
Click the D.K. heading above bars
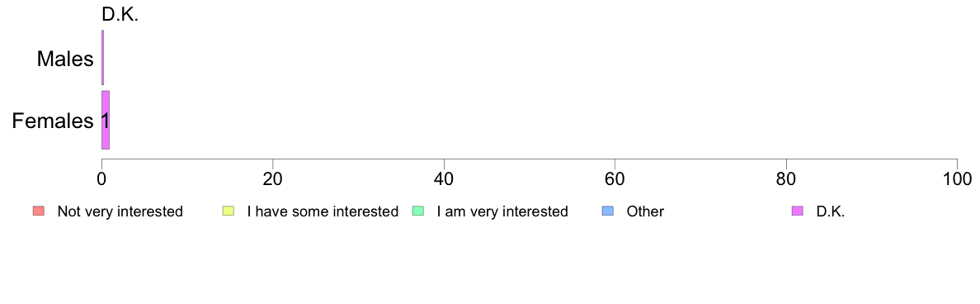[120, 15]
